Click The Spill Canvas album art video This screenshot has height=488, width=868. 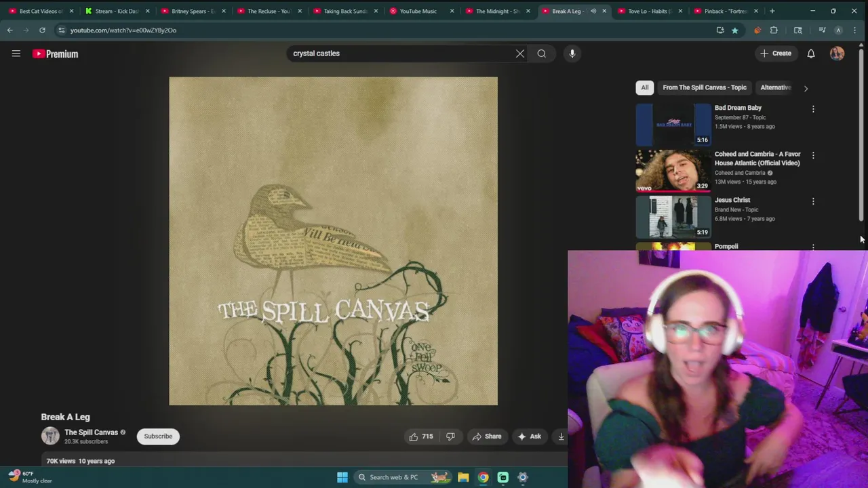(x=333, y=241)
